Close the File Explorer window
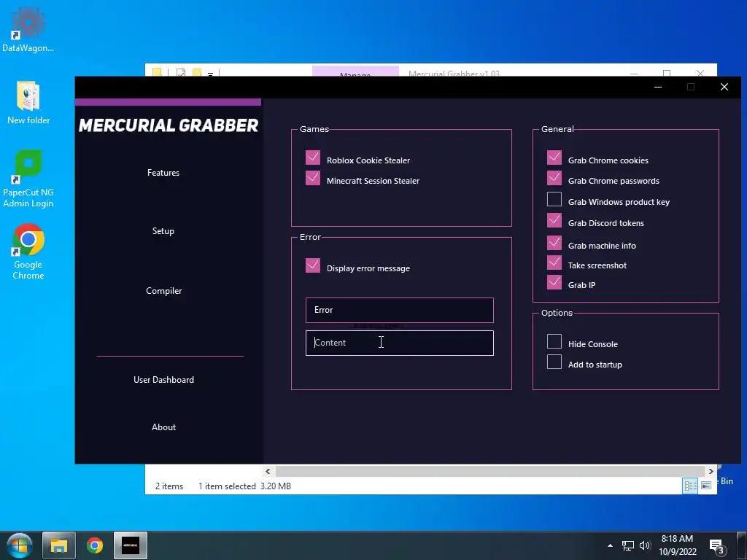 (x=700, y=72)
